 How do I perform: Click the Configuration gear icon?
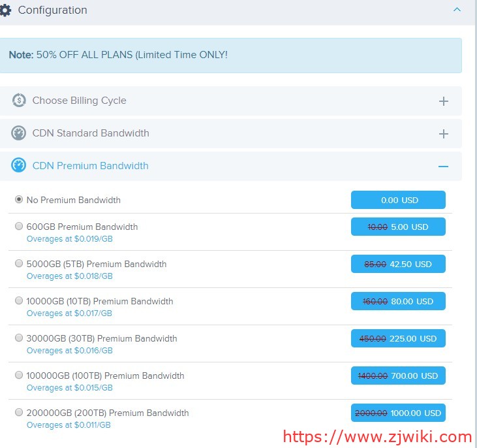[x=5, y=10]
